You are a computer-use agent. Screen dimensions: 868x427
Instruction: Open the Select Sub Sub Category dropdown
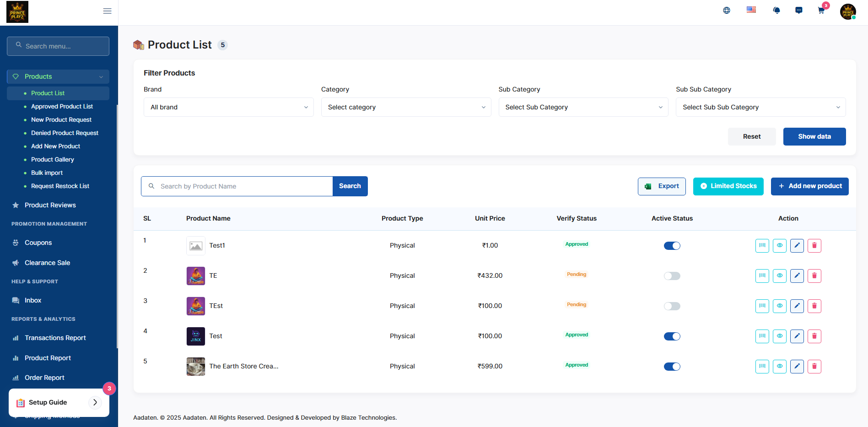coord(760,107)
